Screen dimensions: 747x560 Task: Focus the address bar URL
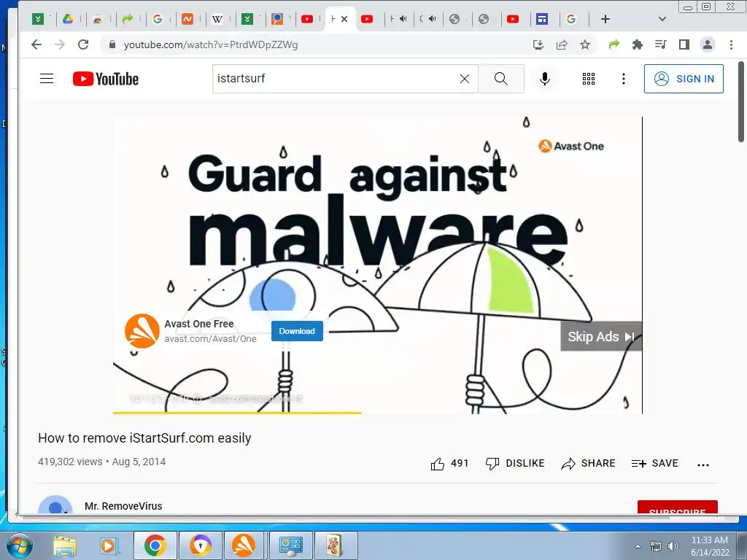211,44
